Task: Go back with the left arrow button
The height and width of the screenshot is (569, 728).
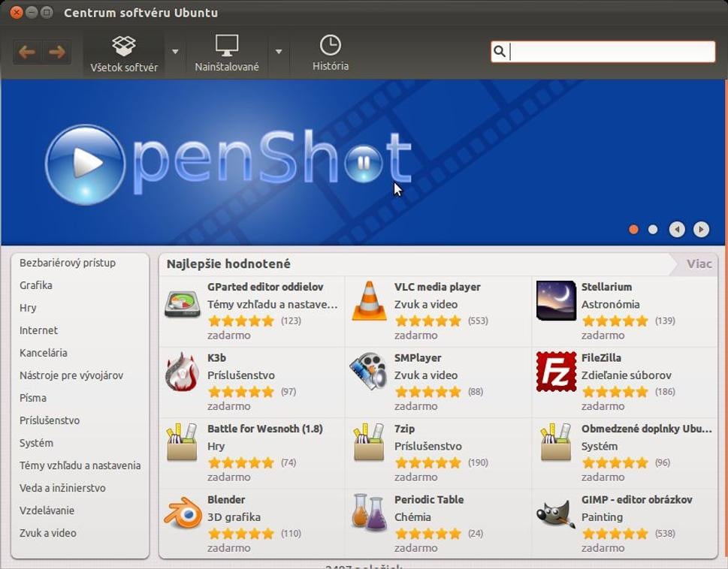Action: pyautogui.click(x=27, y=52)
